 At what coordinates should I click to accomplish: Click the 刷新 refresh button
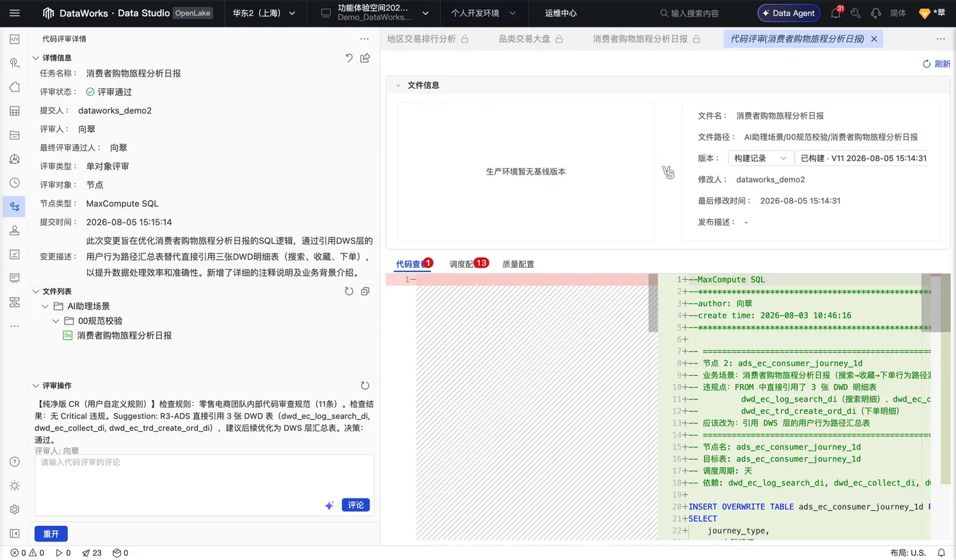[x=936, y=64]
